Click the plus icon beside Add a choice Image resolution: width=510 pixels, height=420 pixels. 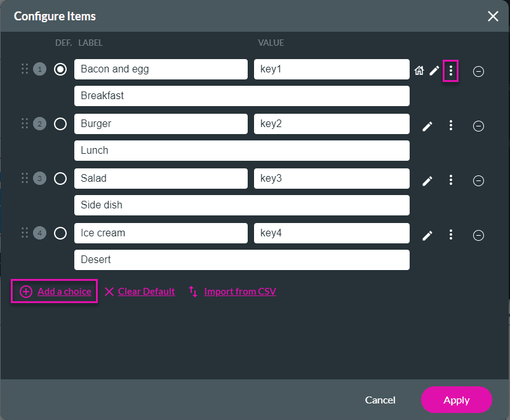[25, 291]
